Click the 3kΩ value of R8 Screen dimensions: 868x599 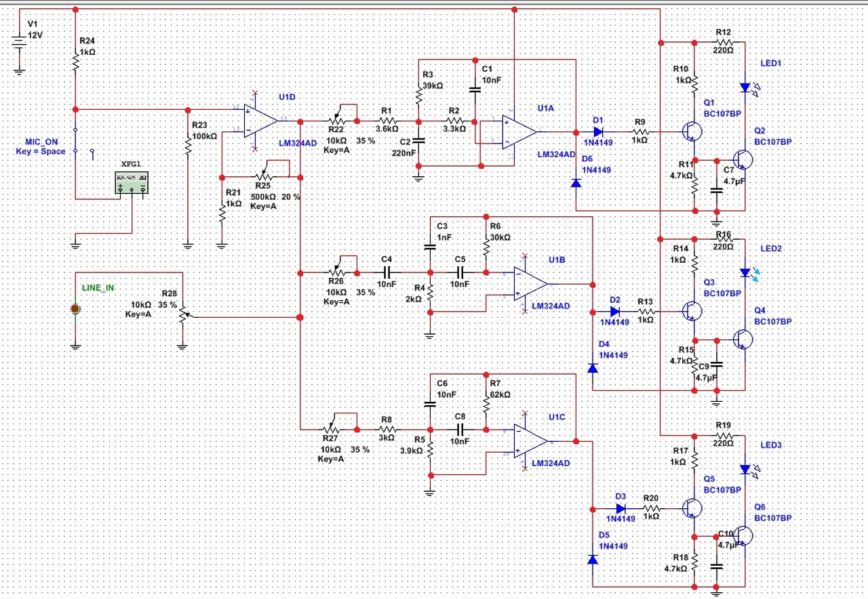point(387,438)
